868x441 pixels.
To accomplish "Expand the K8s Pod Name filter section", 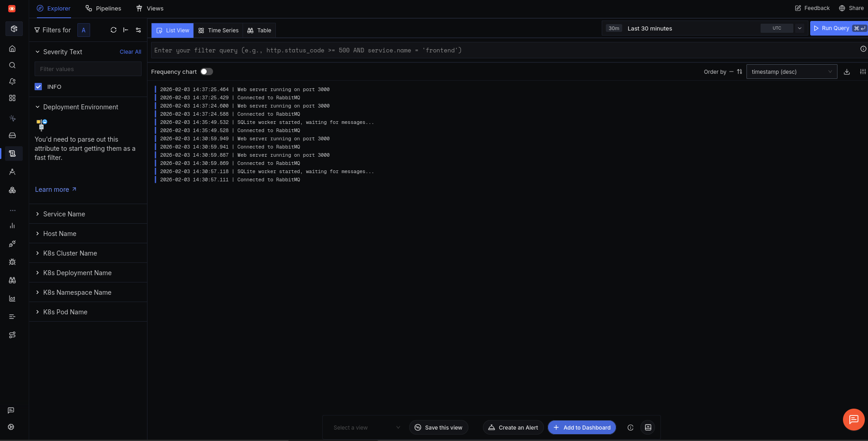I will pyautogui.click(x=65, y=312).
